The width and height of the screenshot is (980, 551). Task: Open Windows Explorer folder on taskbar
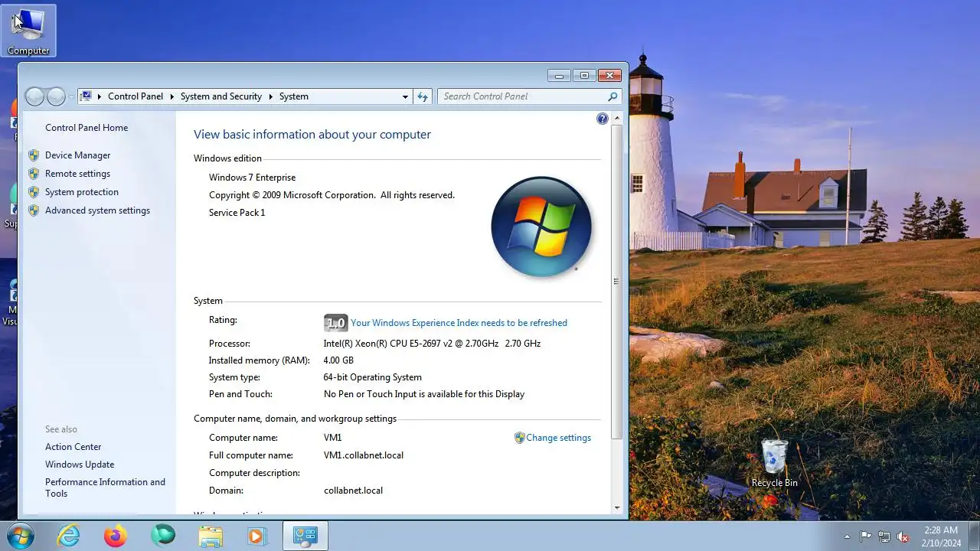click(x=210, y=536)
